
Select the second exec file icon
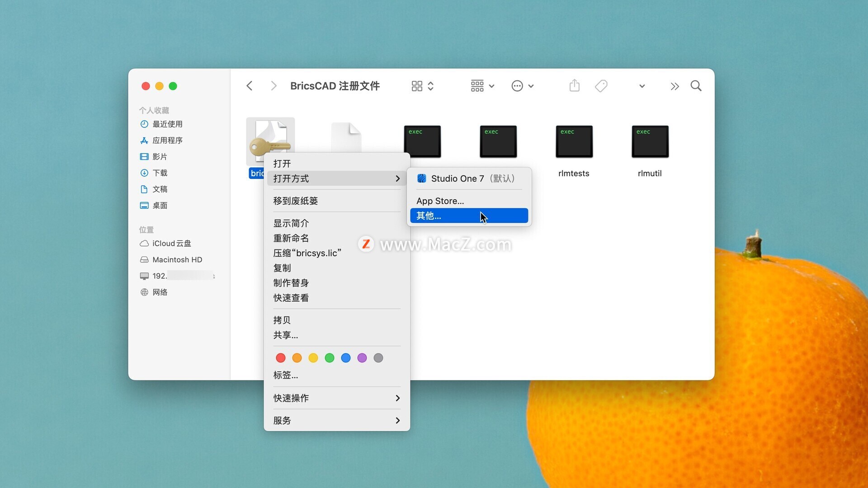pyautogui.click(x=498, y=141)
